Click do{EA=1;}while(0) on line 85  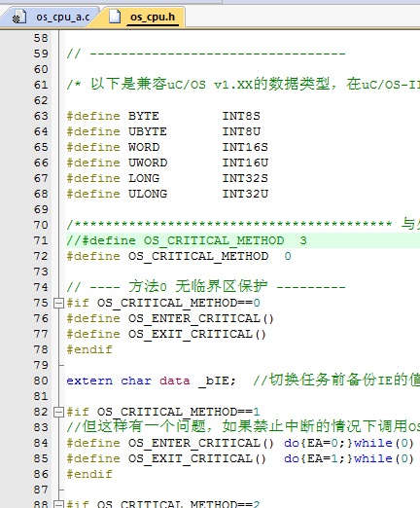[349, 458]
